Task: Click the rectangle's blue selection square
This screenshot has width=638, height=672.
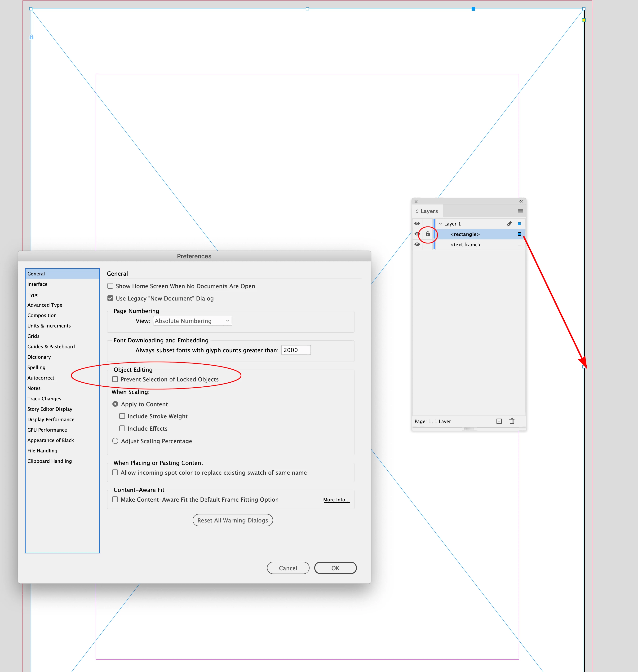Action: (x=519, y=234)
